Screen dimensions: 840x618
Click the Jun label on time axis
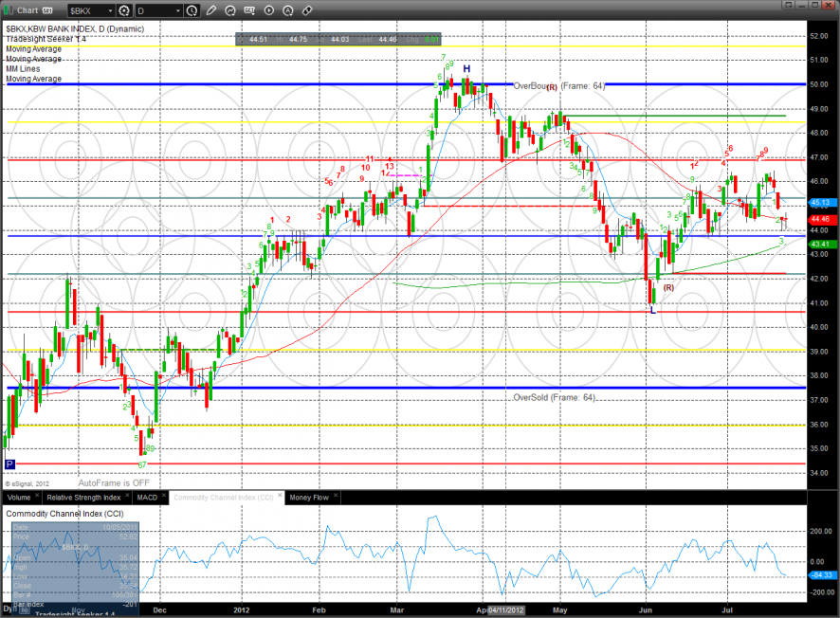tap(646, 610)
